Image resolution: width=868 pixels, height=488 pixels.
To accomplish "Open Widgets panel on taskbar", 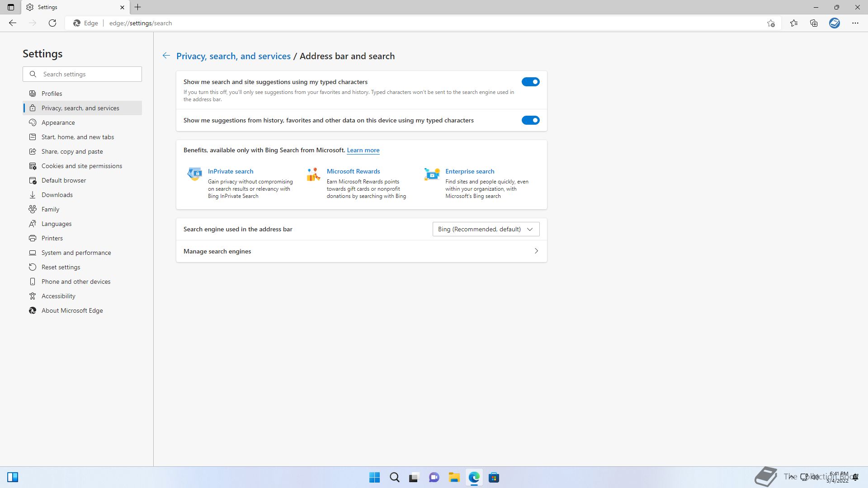I will pos(13,477).
